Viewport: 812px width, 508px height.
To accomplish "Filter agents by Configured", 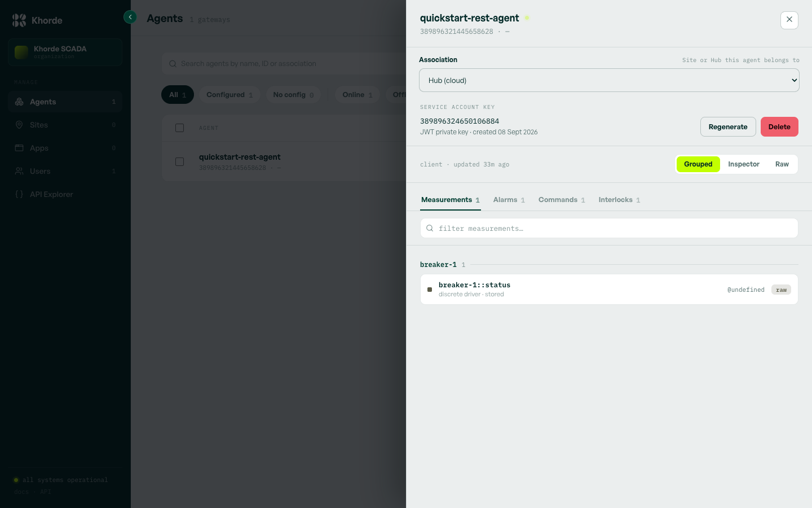I will point(230,95).
